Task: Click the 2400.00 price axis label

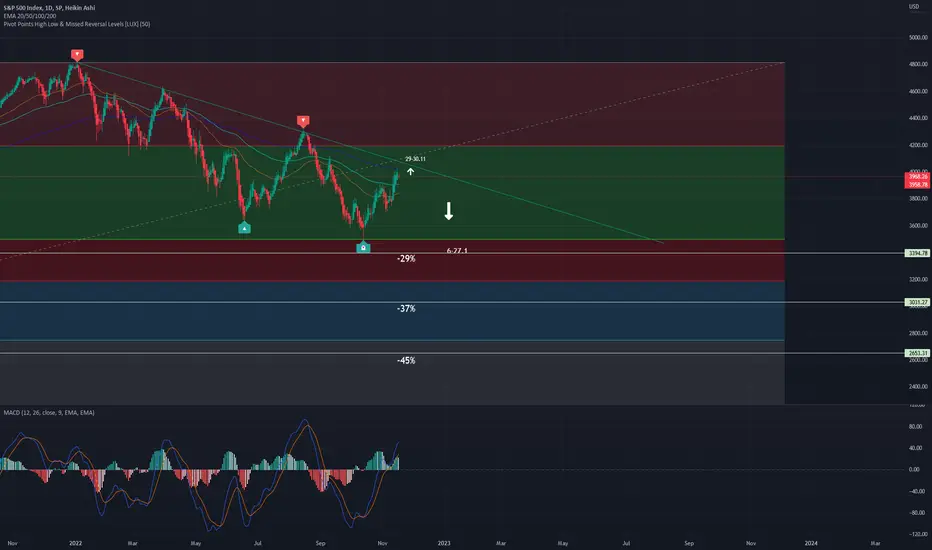Action: point(918,387)
